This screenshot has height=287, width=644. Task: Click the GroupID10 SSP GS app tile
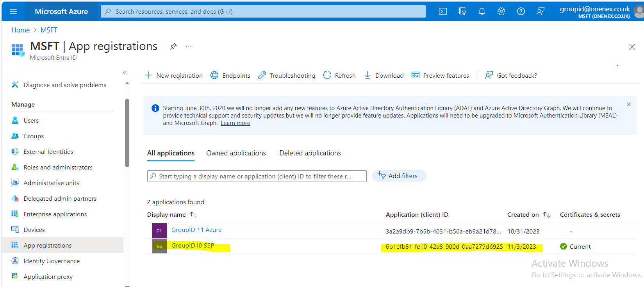click(x=159, y=246)
